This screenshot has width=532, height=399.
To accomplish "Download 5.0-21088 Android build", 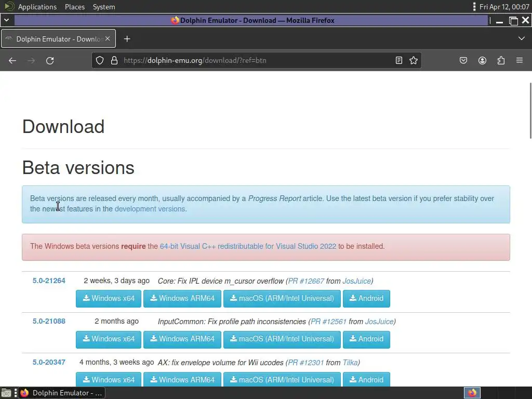I will point(366,339).
